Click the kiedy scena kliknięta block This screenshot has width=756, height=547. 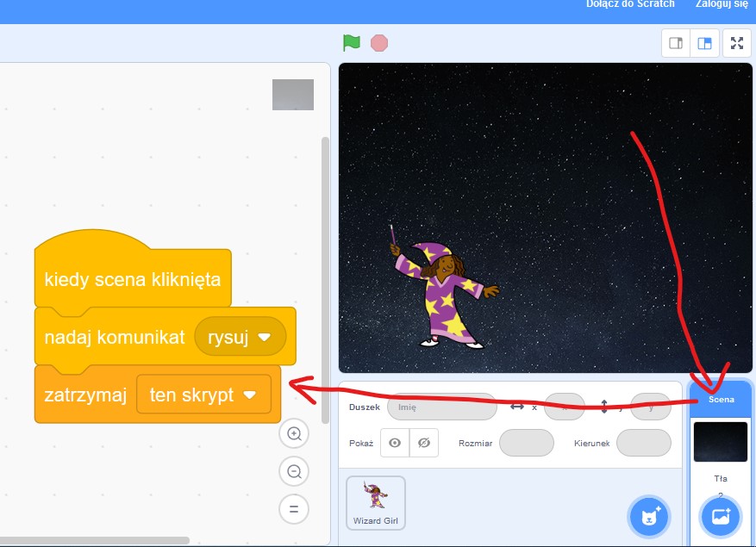click(x=133, y=280)
